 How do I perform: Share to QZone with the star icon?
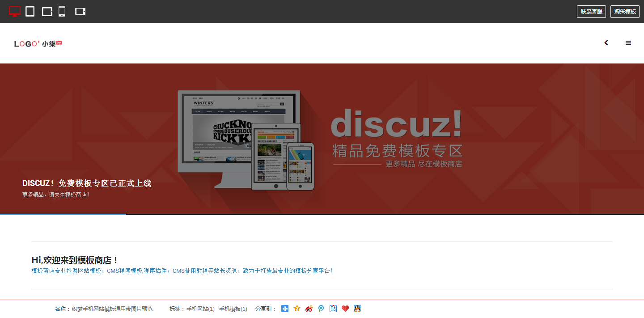297,309
